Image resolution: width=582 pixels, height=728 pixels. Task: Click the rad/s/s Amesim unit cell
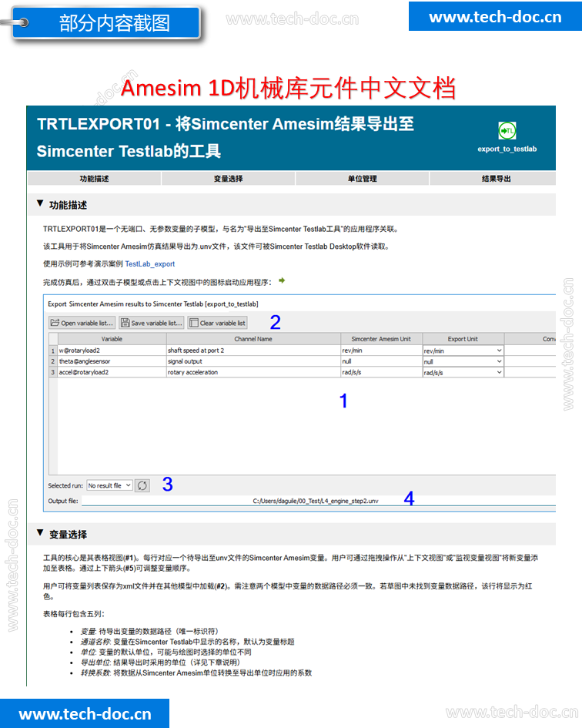click(381, 372)
